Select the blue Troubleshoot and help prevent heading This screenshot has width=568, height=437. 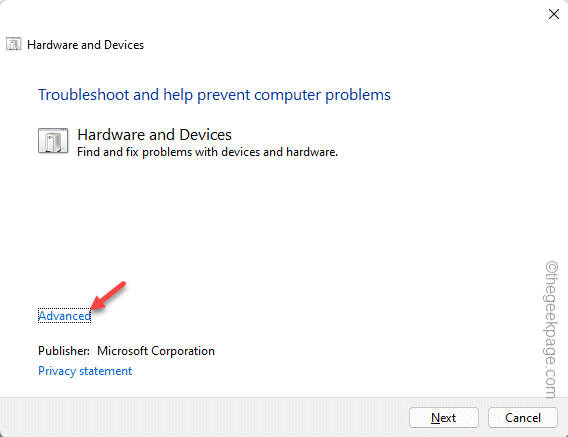[x=214, y=95]
